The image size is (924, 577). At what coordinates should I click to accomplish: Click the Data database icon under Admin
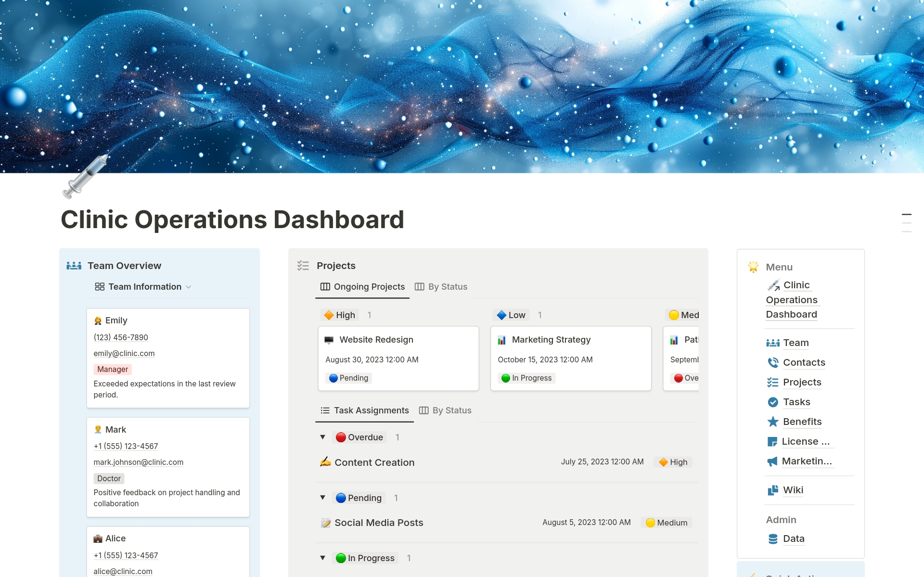tap(773, 539)
